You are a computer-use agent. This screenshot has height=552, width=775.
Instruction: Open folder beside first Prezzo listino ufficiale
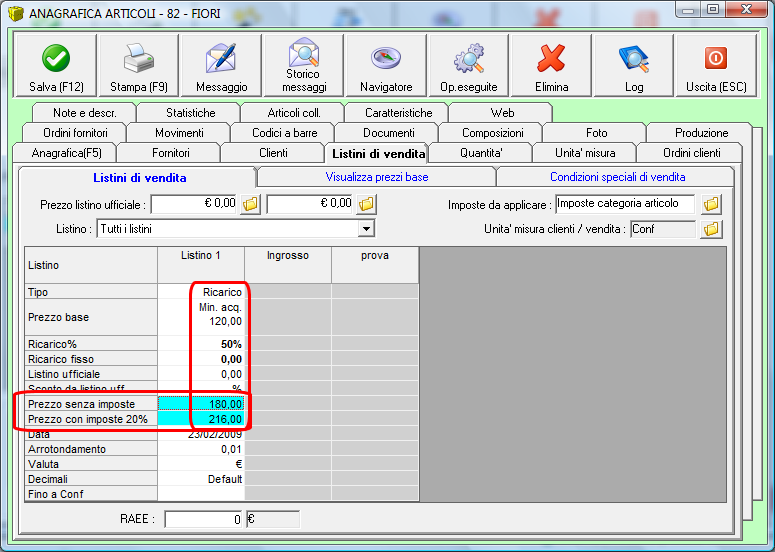click(x=251, y=204)
